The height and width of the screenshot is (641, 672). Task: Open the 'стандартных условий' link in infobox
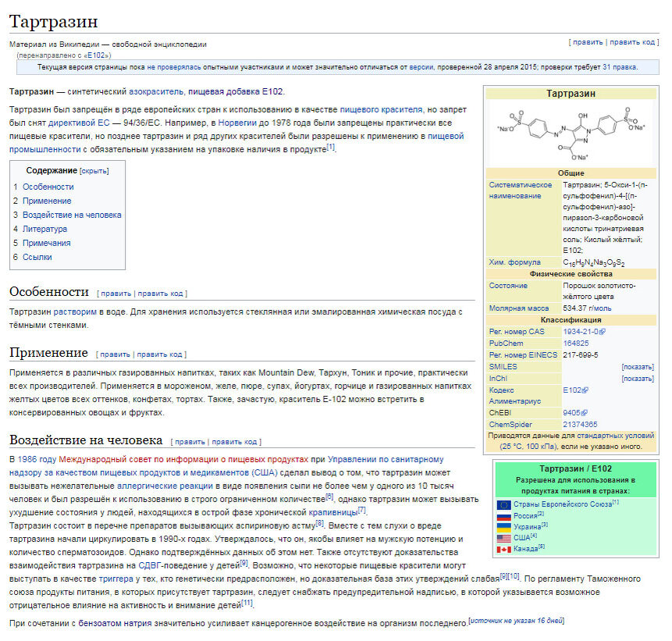616,436
